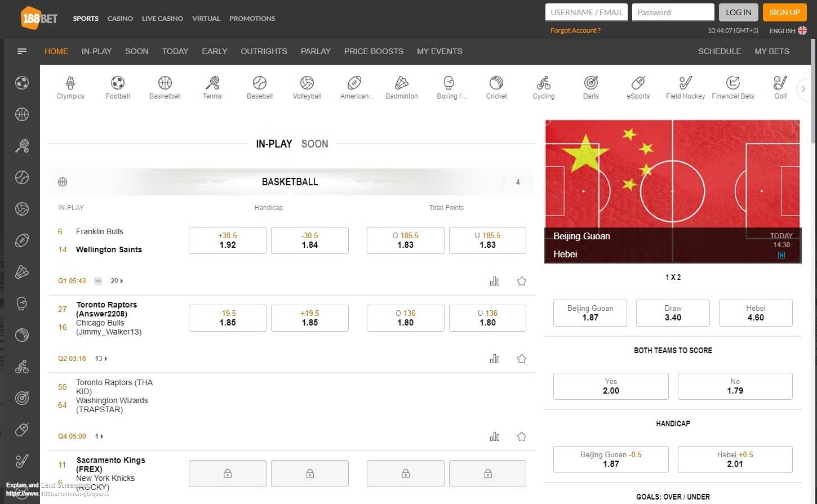The width and height of the screenshot is (817, 504).
Task: Click the darts target icon in left sidebar
Action: (x=22, y=398)
